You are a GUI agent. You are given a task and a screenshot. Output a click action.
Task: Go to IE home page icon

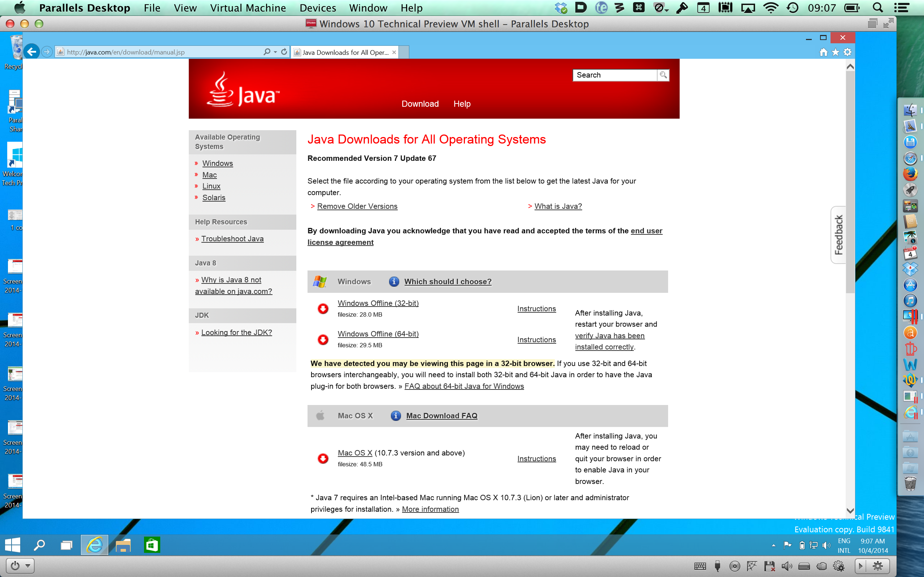click(824, 52)
